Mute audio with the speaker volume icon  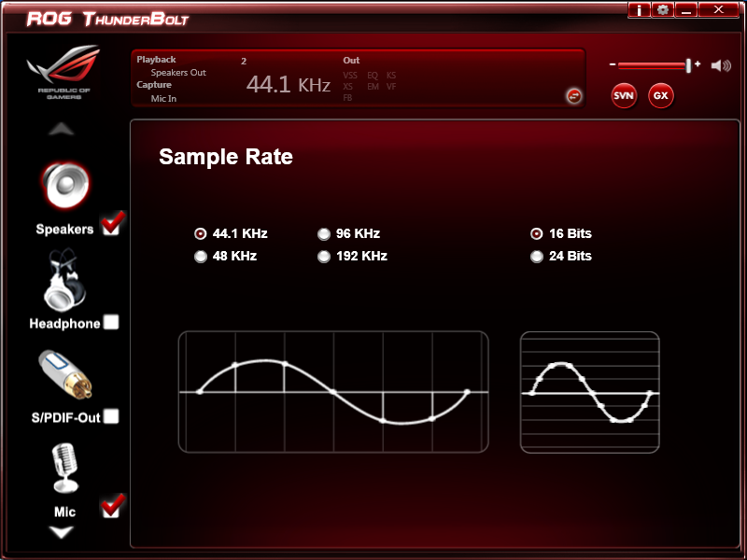click(721, 65)
